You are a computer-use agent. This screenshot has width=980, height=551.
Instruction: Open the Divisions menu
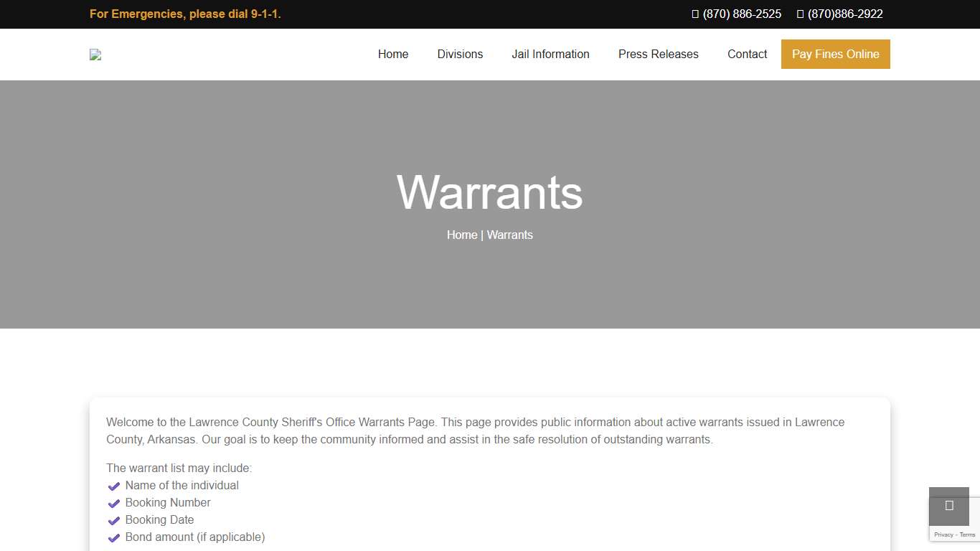point(460,54)
